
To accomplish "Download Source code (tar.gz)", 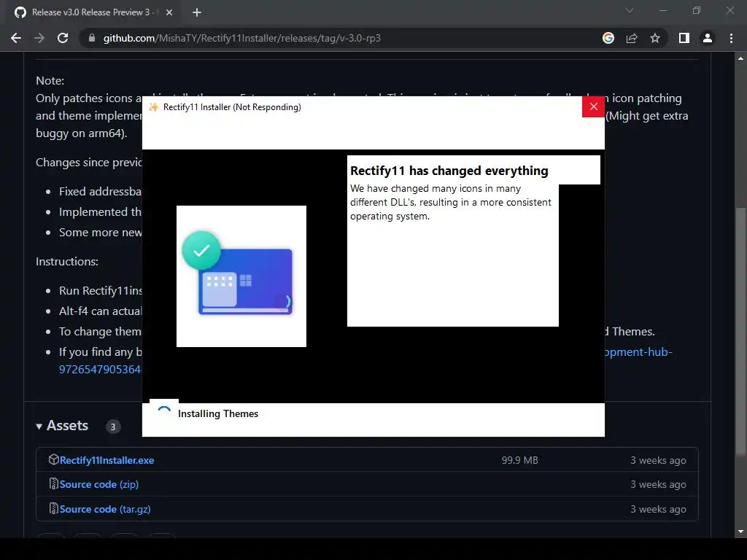I will pos(105,509).
